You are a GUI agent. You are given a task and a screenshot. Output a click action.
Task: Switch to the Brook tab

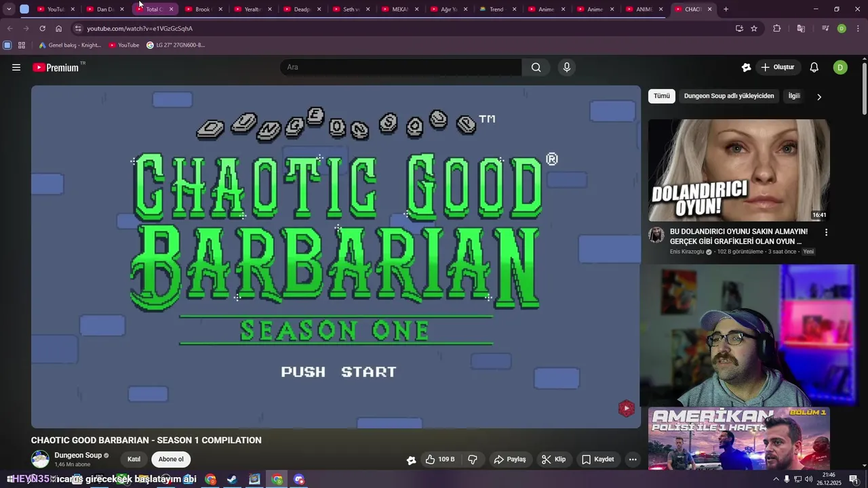coord(203,9)
